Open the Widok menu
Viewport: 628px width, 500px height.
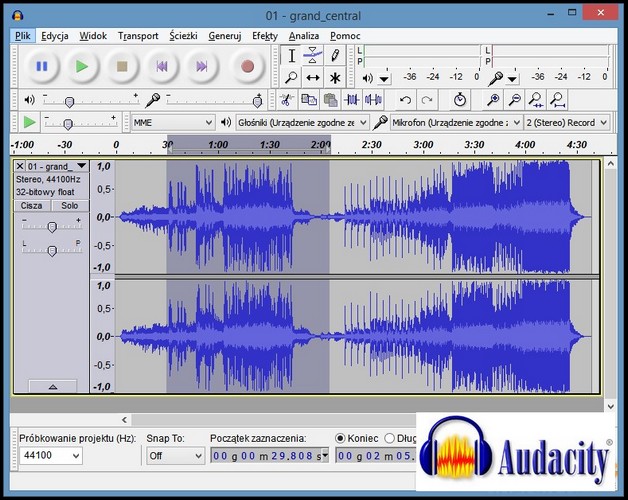pos(93,36)
